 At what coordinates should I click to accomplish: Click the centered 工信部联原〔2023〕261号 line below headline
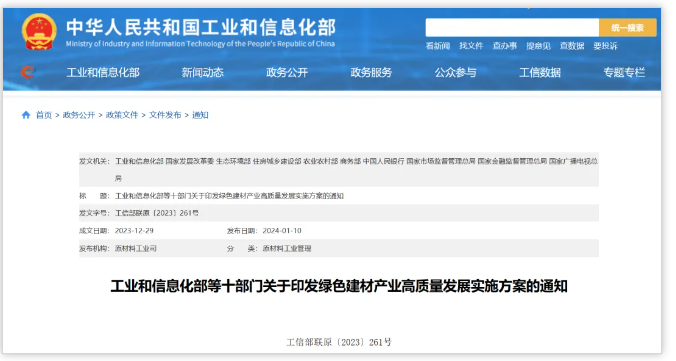pyautogui.click(x=339, y=342)
